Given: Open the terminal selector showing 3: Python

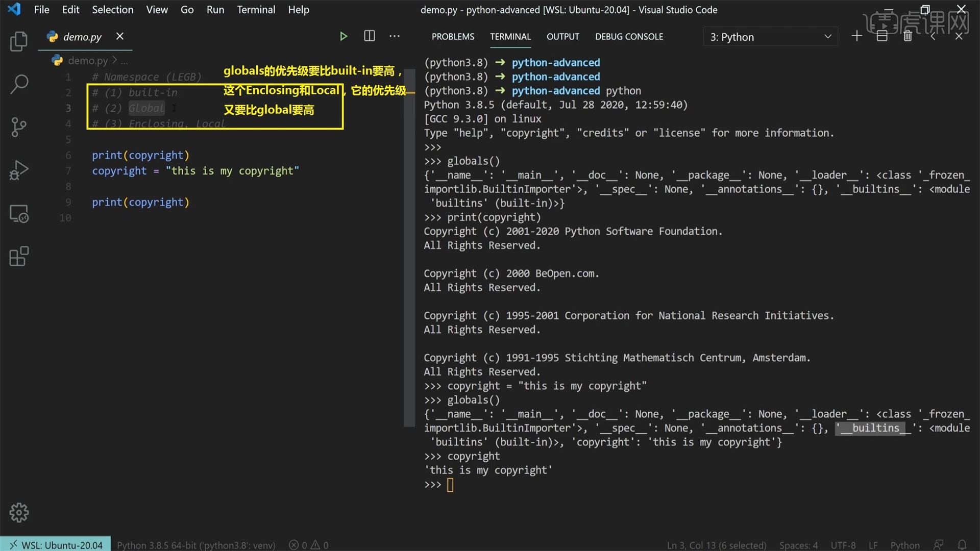Looking at the screenshot, I should (x=770, y=36).
